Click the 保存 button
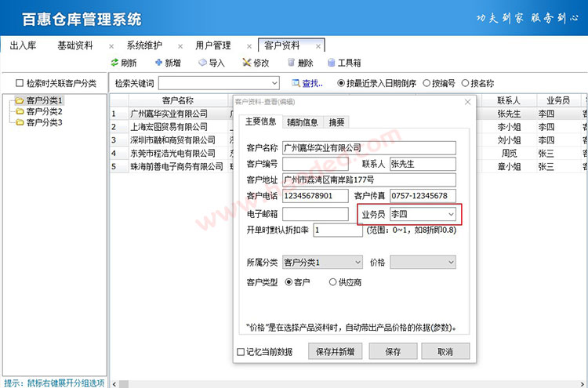This screenshot has height=388, width=588. coord(393,352)
